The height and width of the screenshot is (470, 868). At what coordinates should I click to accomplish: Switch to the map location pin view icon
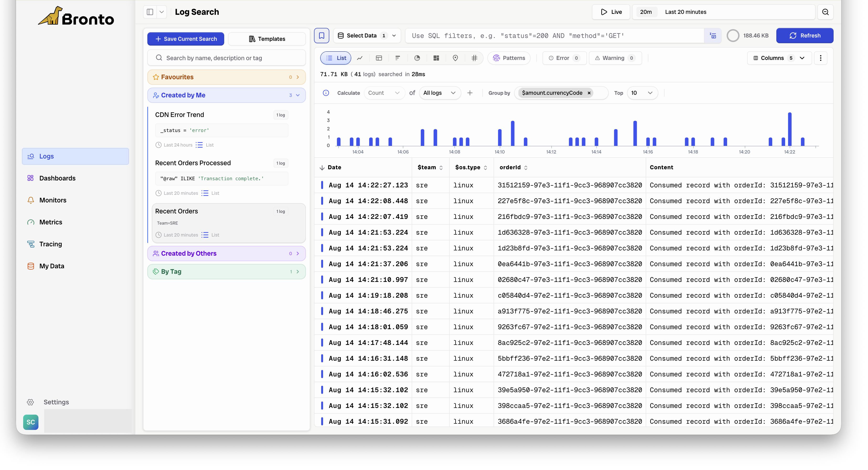pos(455,58)
